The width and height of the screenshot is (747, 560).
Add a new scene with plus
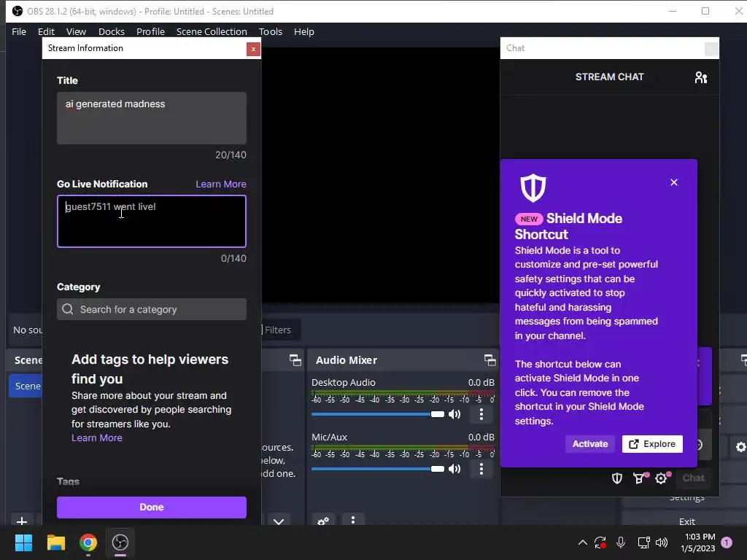coord(21,521)
